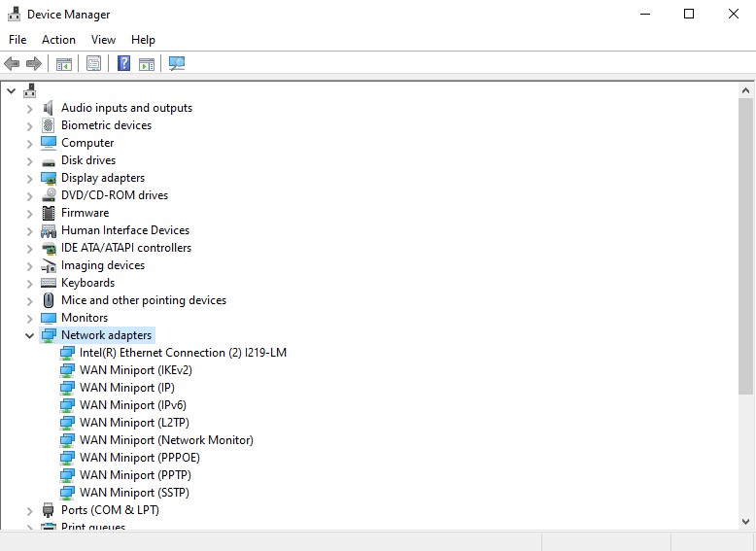Click the scrollbar up arrow
This screenshot has width=756, height=551.
click(745, 90)
